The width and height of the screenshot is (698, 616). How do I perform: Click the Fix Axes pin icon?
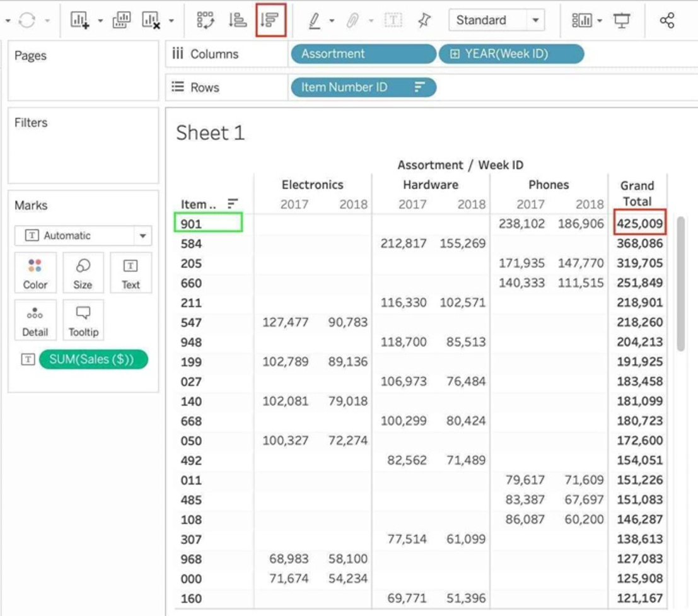coord(424,20)
